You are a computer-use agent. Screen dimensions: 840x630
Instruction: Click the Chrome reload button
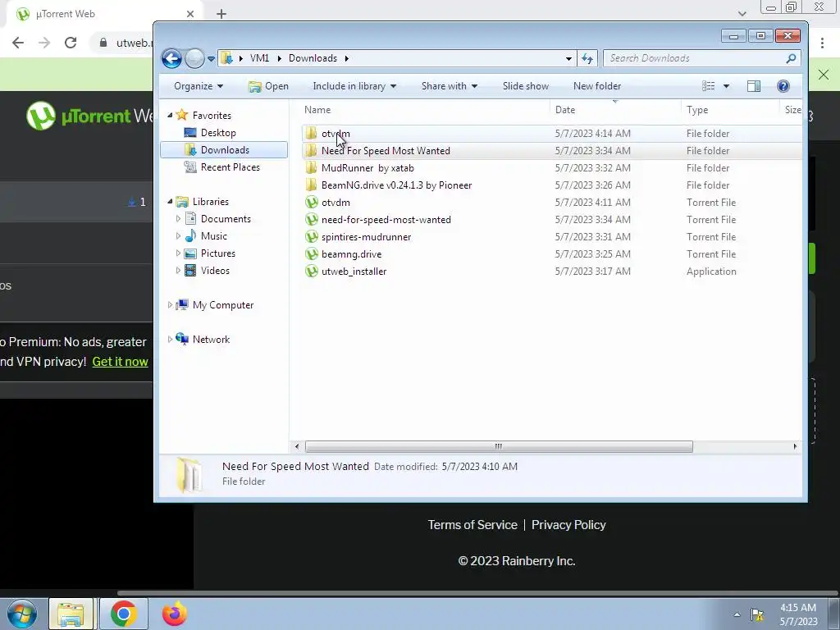click(71, 43)
